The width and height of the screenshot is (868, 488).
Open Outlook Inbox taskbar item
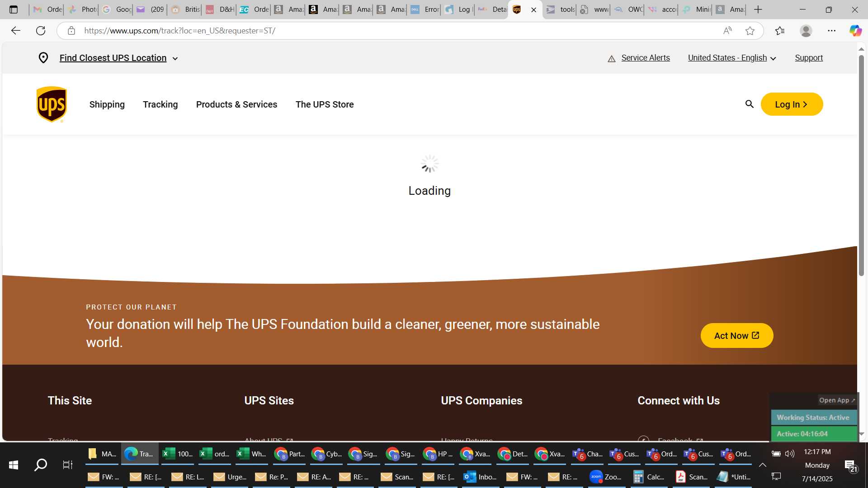pos(481,477)
